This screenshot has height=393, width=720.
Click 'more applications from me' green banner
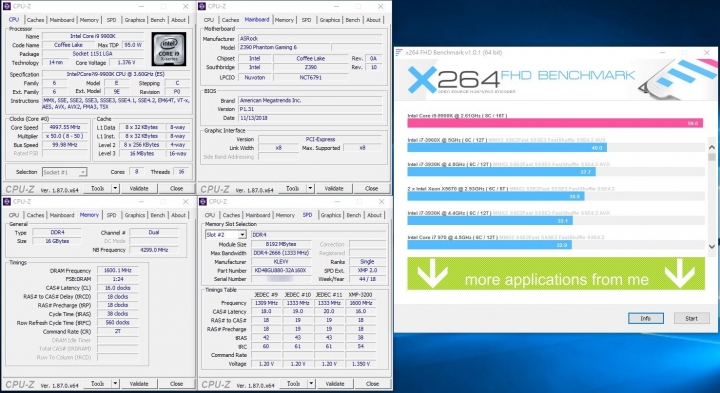556,274
